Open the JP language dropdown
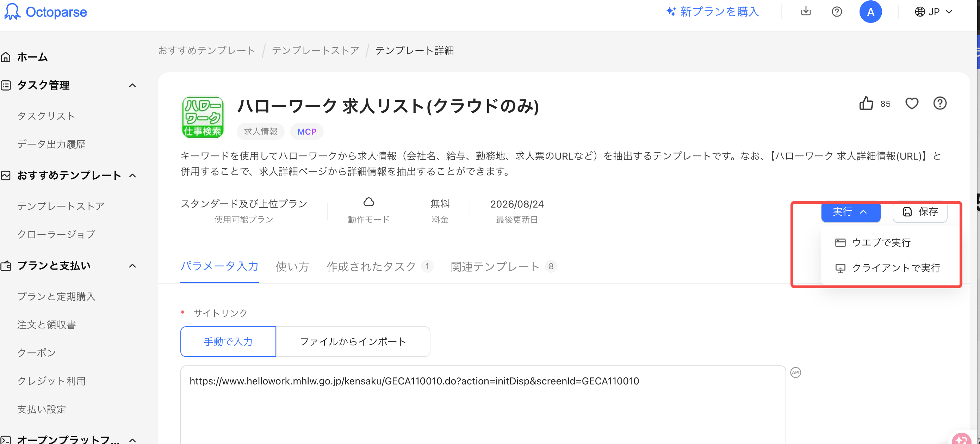 [934, 12]
